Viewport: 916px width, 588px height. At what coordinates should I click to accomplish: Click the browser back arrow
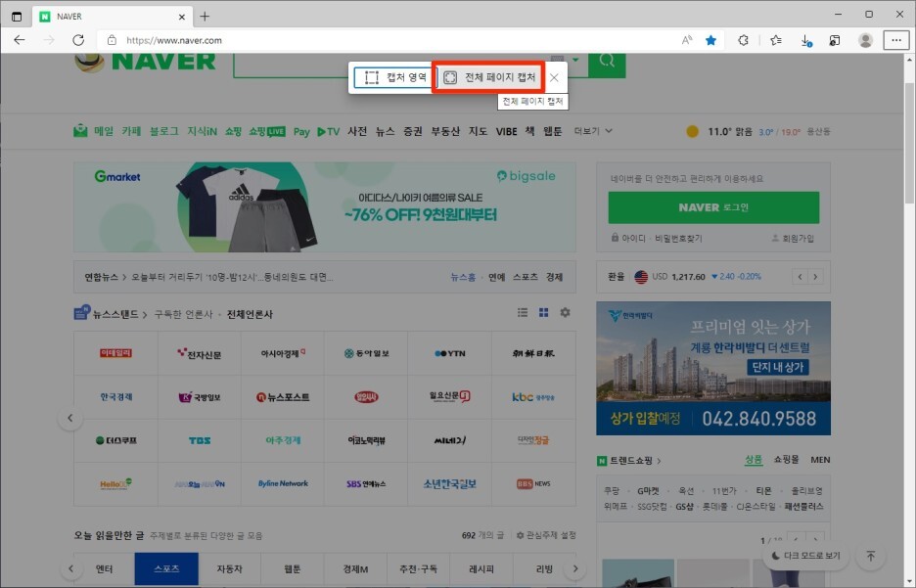pos(20,40)
